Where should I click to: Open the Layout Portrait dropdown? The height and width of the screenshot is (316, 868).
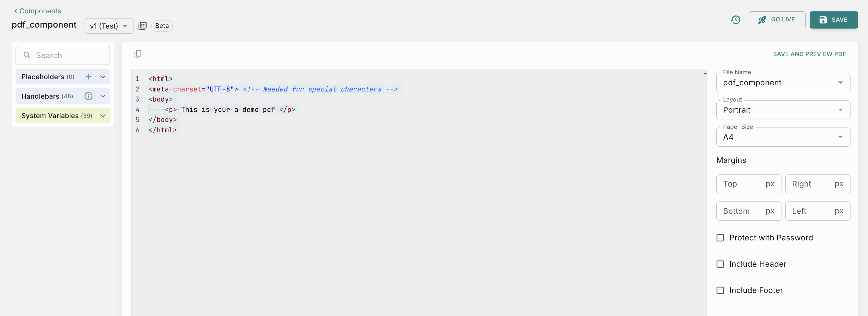tap(783, 110)
